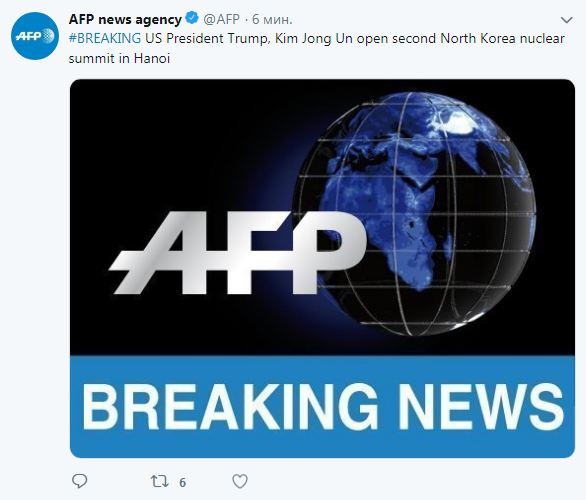Open AFP news agency profile name

(x=125, y=19)
